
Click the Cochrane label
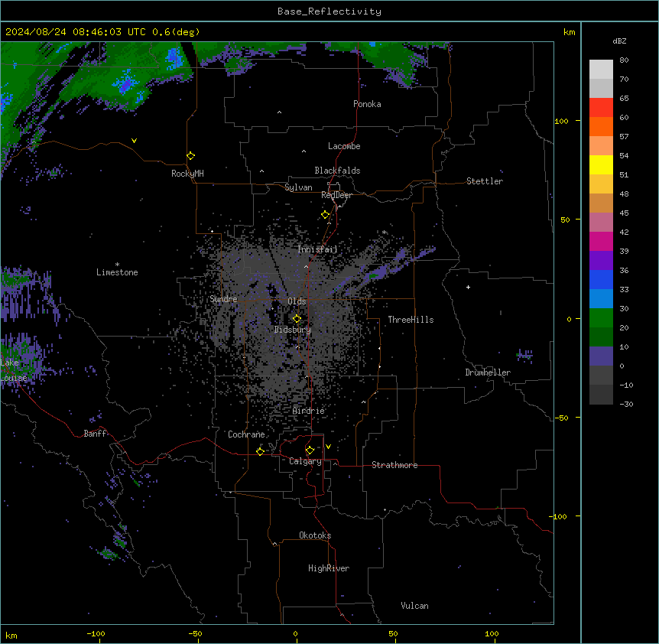coord(246,434)
